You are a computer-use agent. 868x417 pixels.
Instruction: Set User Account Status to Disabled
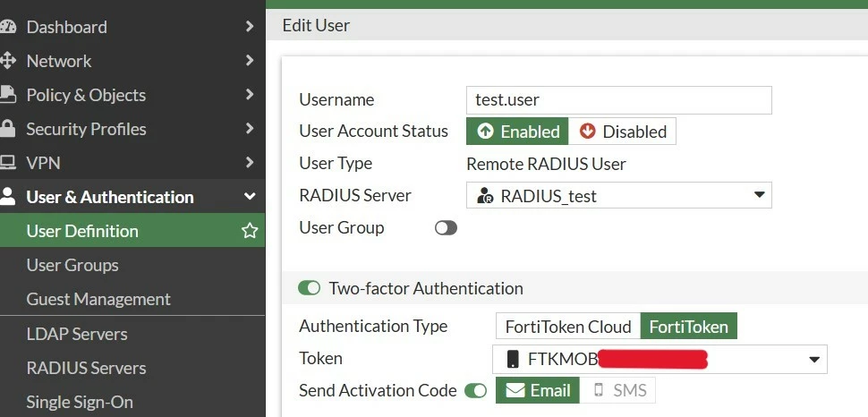tap(622, 132)
